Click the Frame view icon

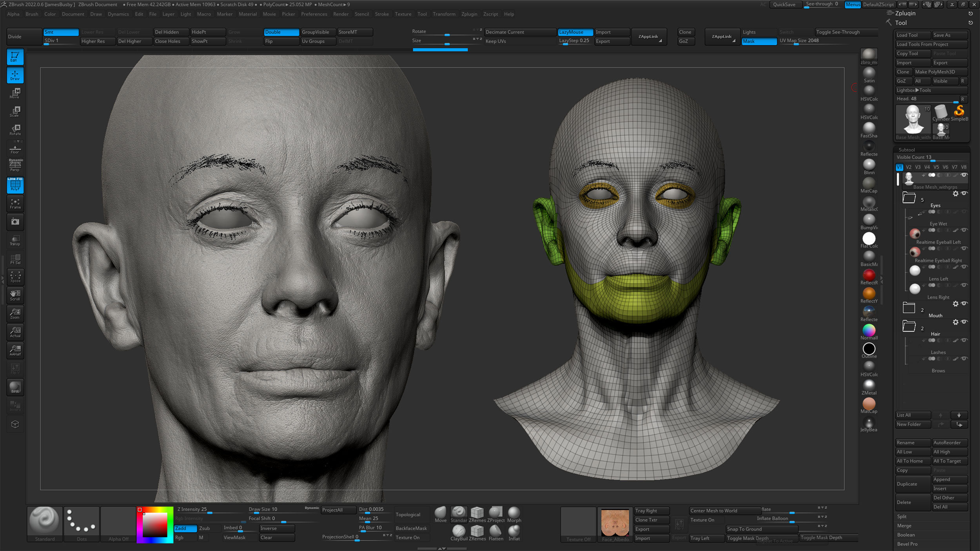tap(15, 203)
